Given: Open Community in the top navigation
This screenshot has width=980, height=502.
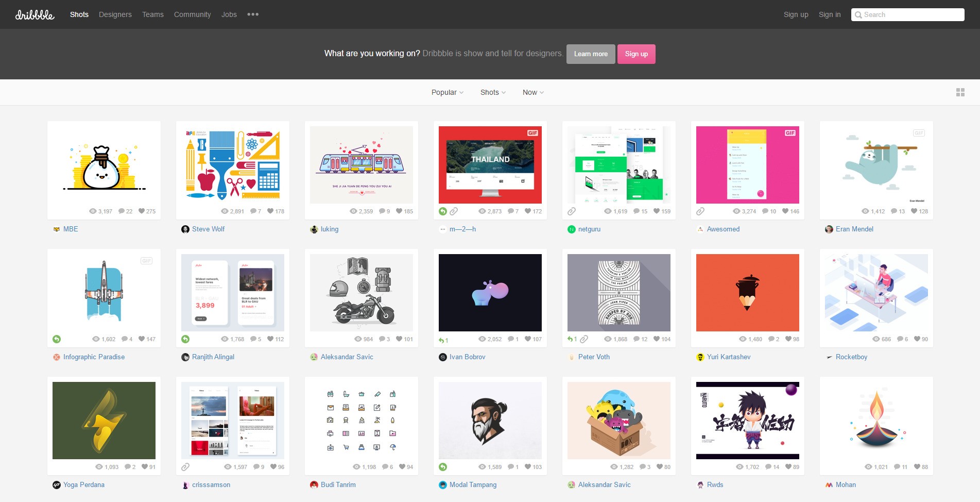Looking at the screenshot, I should click(x=193, y=14).
